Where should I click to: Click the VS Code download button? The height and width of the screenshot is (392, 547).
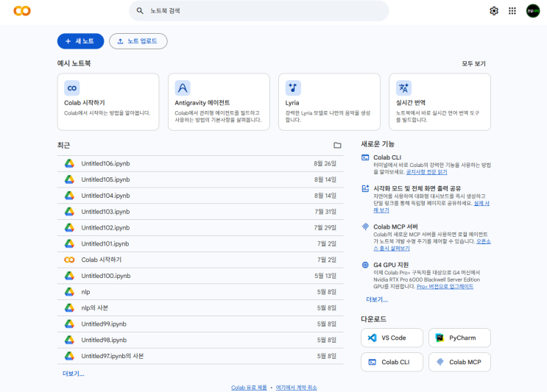point(392,338)
